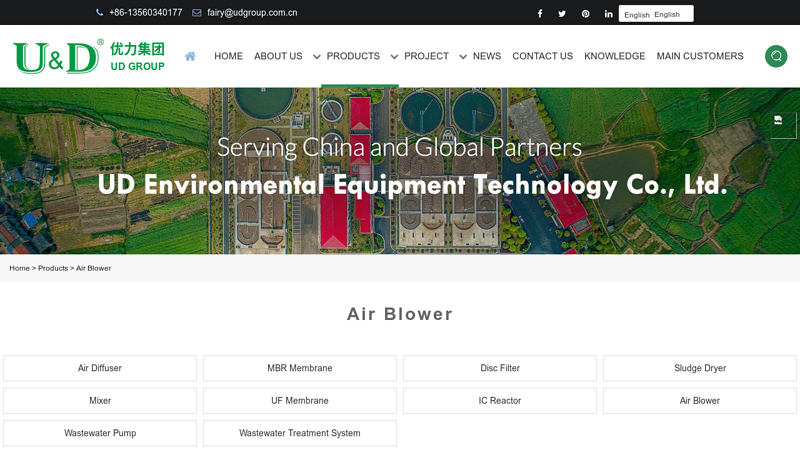The height and width of the screenshot is (450, 800).
Task: Select the Disc Filter category button
Action: tap(500, 368)
